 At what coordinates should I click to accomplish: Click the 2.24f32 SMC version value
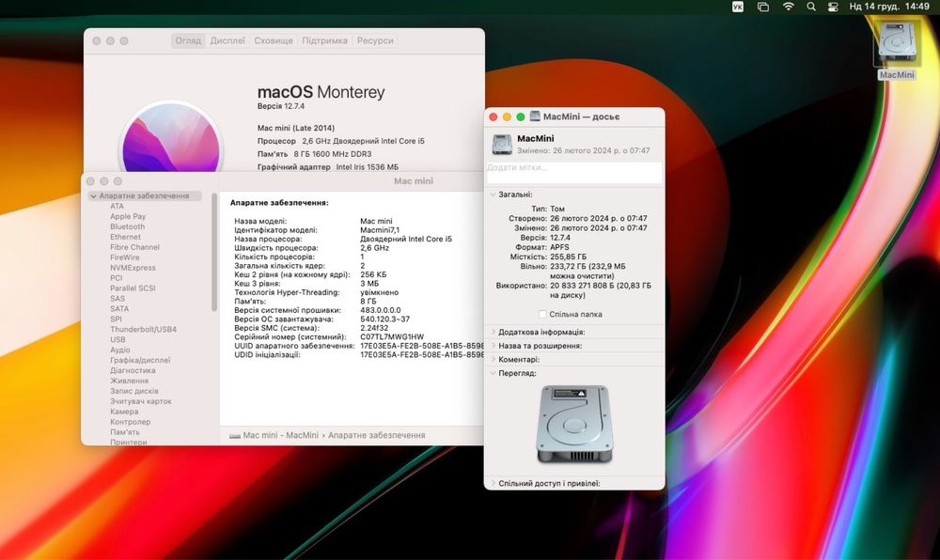pos(374,328)
